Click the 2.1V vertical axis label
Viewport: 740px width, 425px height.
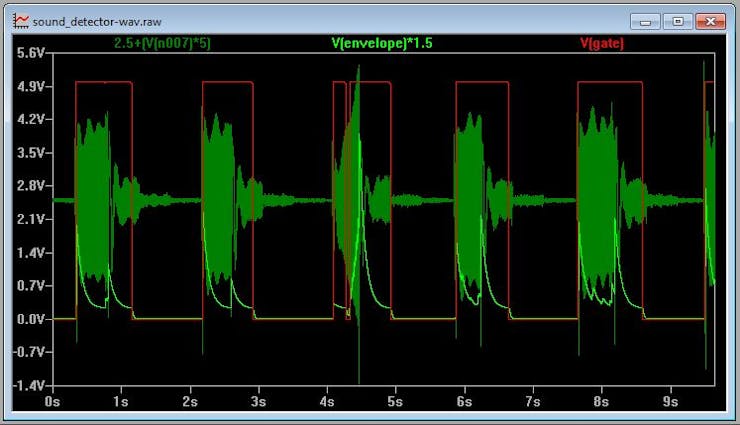coord(30,219)
